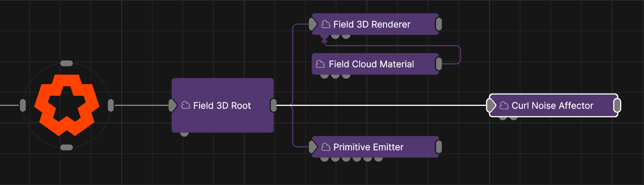
Task: Click cloud icon on Primitive Emitter
Action: (326, 147)
